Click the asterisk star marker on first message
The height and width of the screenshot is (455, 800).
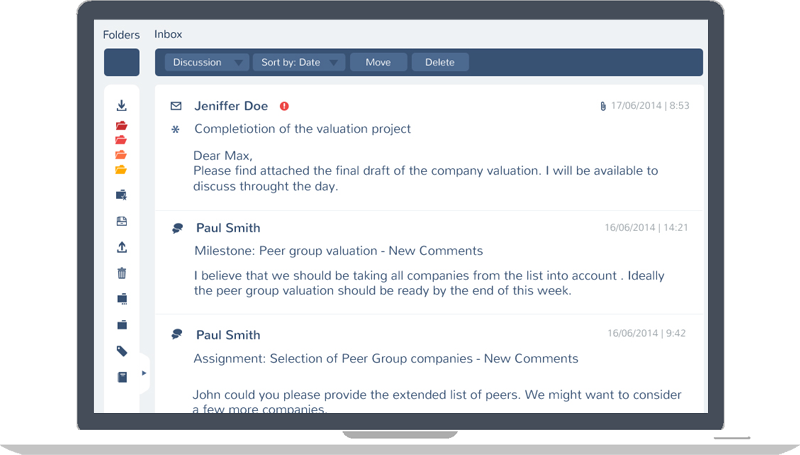click(176, 129)
